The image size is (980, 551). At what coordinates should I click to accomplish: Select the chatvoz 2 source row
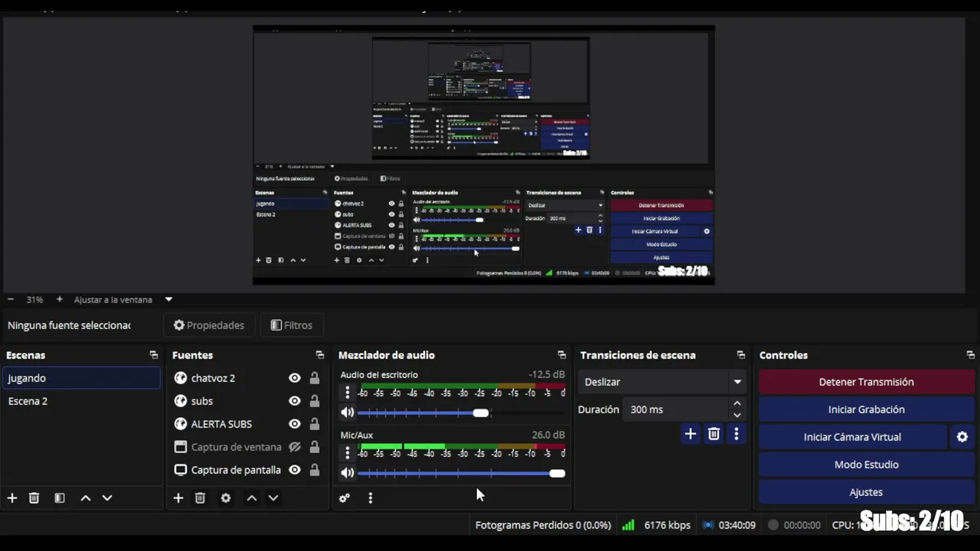(247, 378)
